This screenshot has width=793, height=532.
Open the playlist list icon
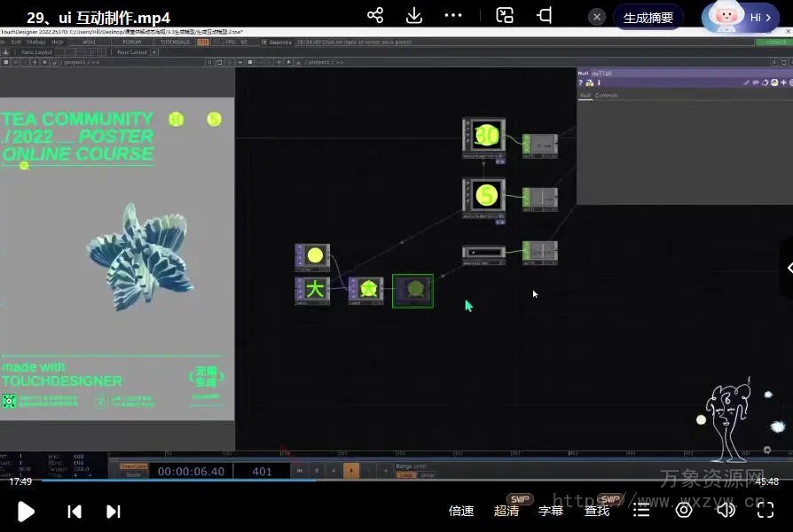click(641, 511)
